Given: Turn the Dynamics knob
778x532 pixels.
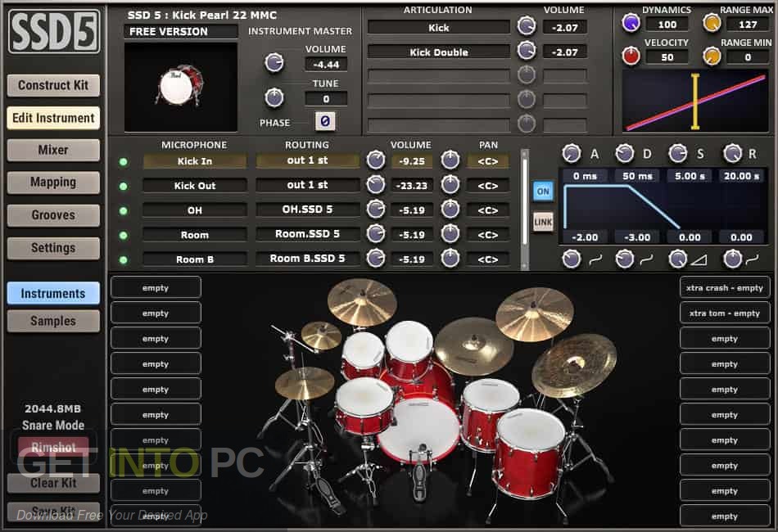Looking at the screenshot, I should tap(630, 23).
